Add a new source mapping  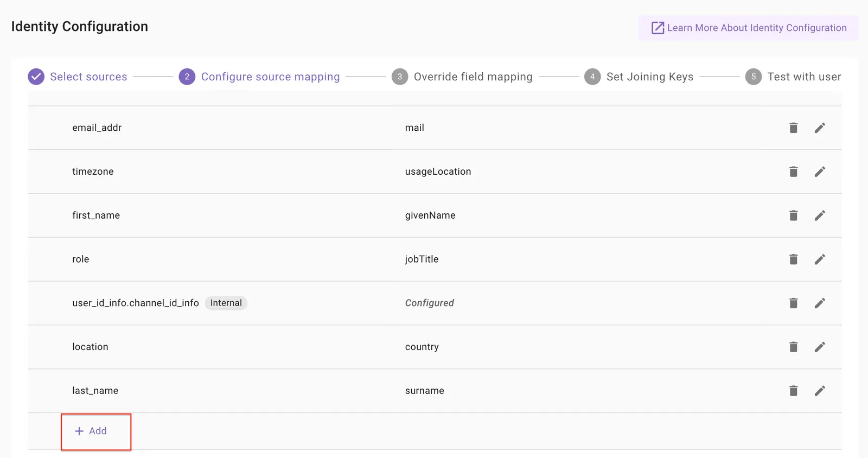[91, 431]
